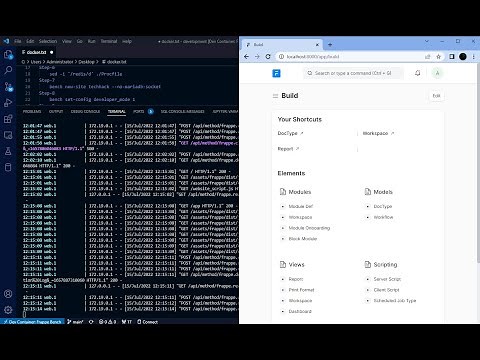480x360 pixels.
Task: Click the main branch status bar item
Action: 75,322
